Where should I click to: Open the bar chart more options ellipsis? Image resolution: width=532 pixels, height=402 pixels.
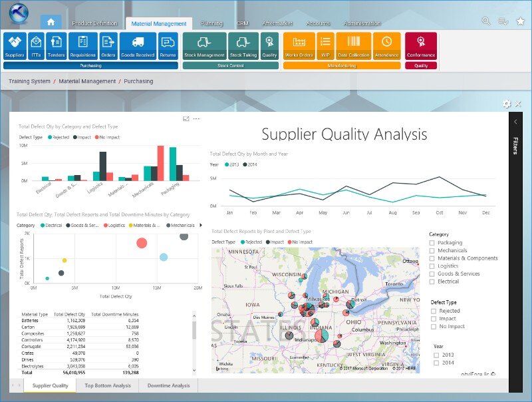pyautogui.click(x=196, y=118)
